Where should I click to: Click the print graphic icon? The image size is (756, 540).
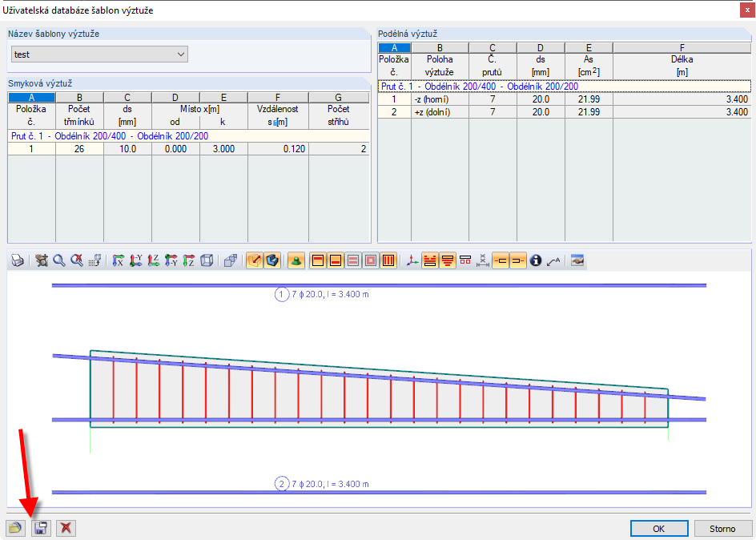click(x=18, y=261)
